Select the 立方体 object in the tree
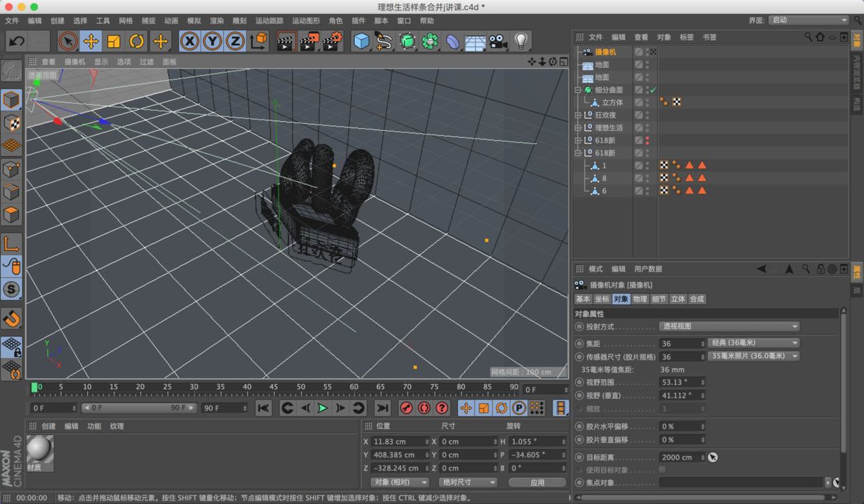864x504 pixels. click(612, 102)
